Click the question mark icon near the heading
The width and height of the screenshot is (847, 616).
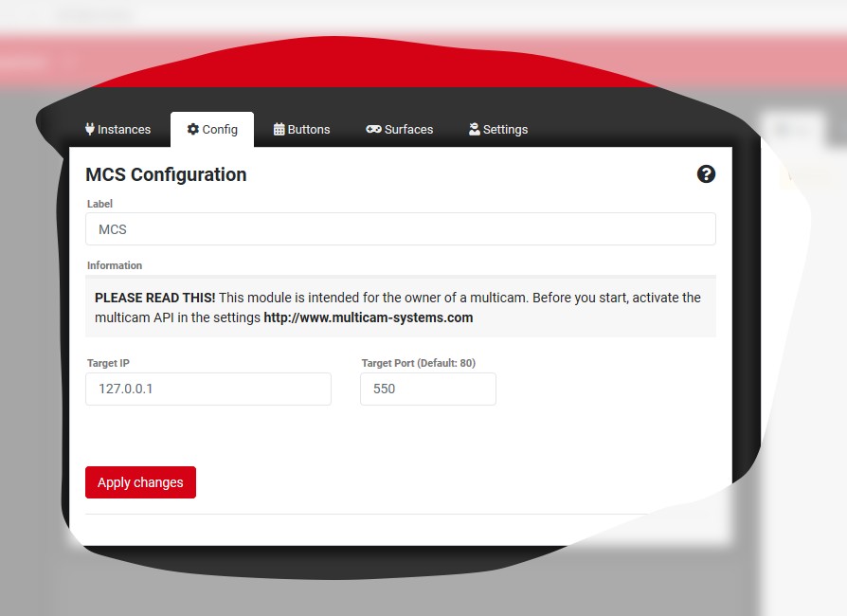click(706, 174)
